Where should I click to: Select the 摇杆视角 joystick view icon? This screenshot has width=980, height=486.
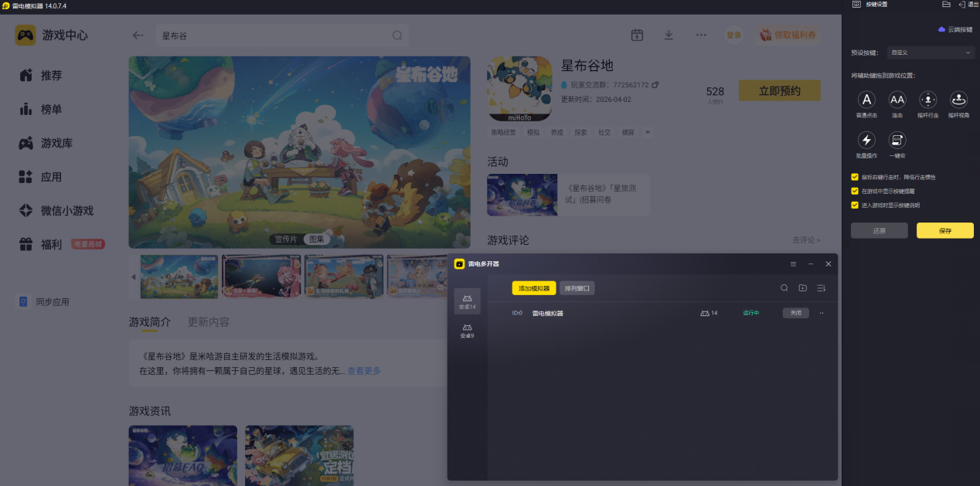click(958, 99)
